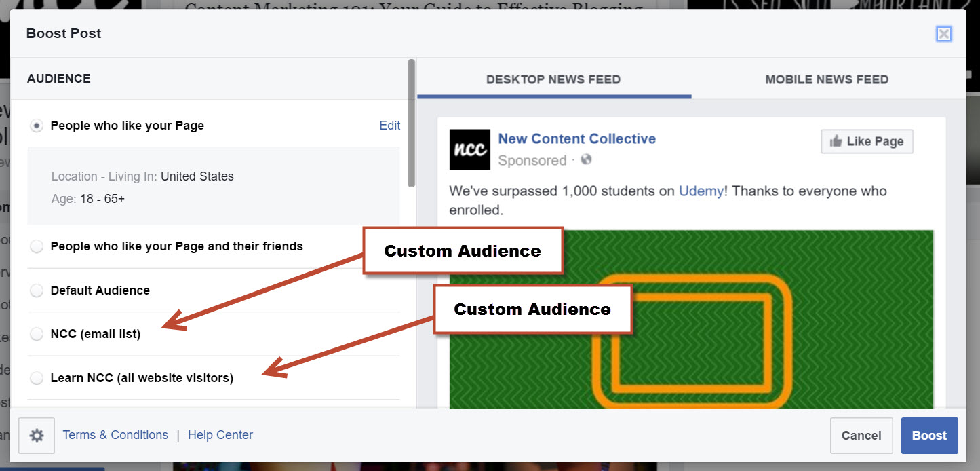Click the Edit link for the audience
This screenshot has height=471, width=980.
390,126
